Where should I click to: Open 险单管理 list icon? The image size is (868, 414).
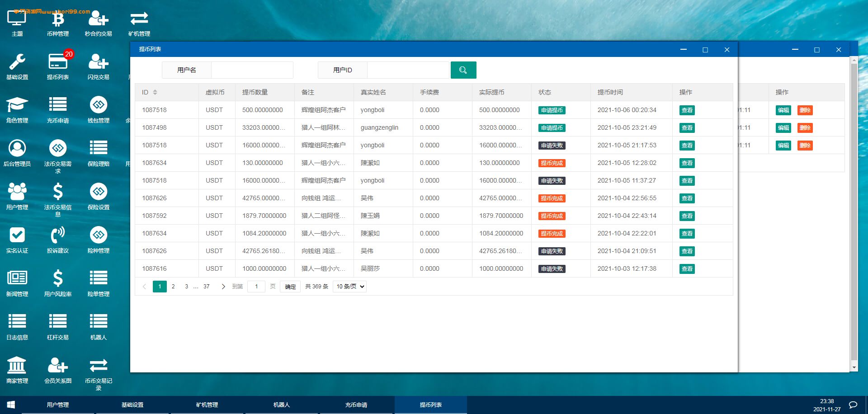tap(99, 283)
